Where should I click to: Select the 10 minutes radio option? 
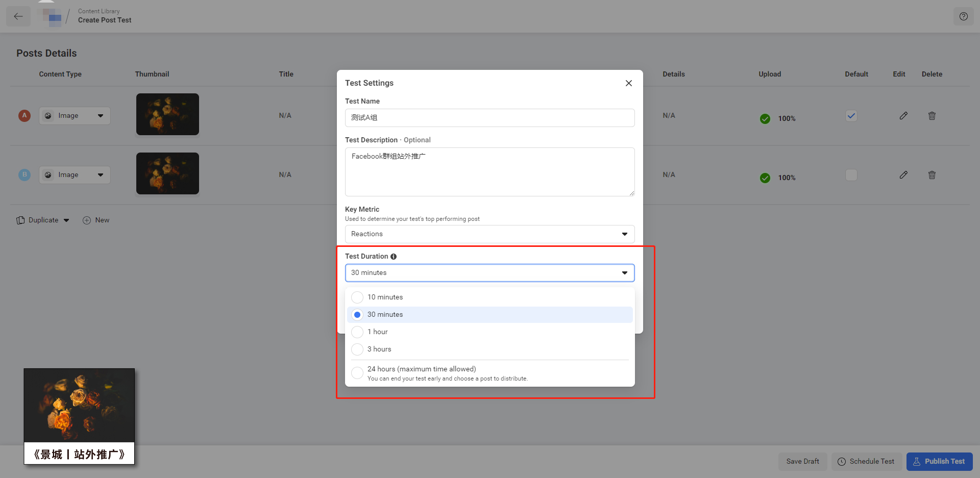point(357,297)
